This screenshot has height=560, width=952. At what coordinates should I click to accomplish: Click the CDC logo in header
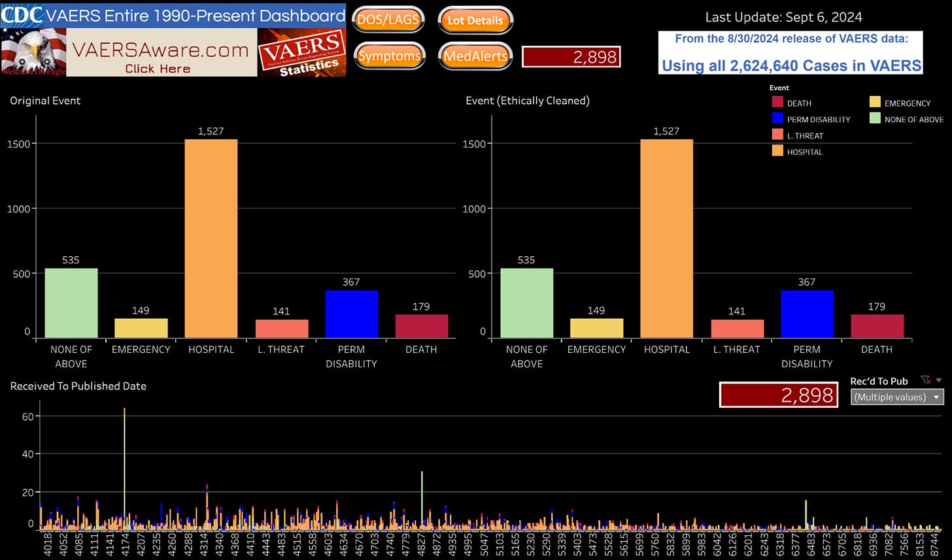(x=23, y=14)
